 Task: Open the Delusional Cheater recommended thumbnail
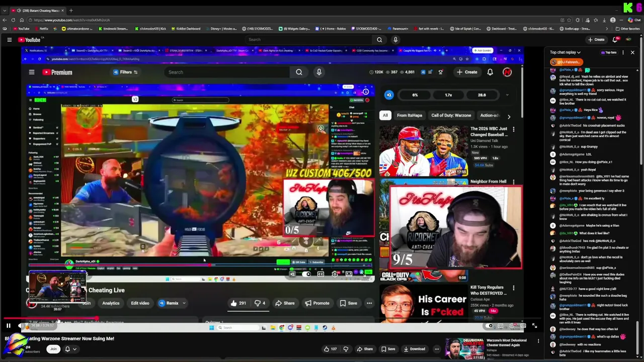464,349
